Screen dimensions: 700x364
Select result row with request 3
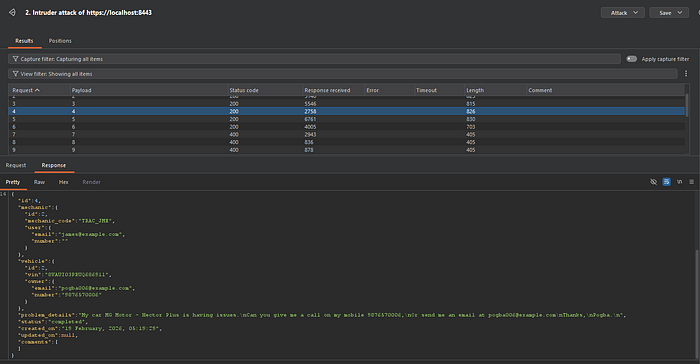[x=346, y=104]
